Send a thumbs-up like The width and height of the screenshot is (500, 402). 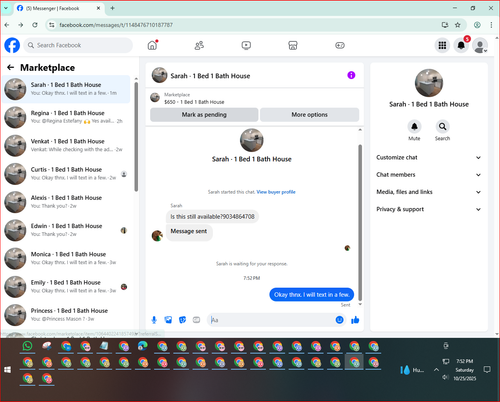[x=355, y=320]
